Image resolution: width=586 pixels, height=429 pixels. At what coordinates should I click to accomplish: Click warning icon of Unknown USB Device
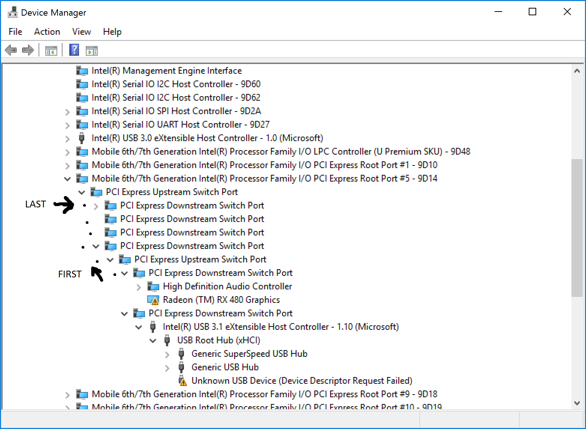[x=182, y=381]
